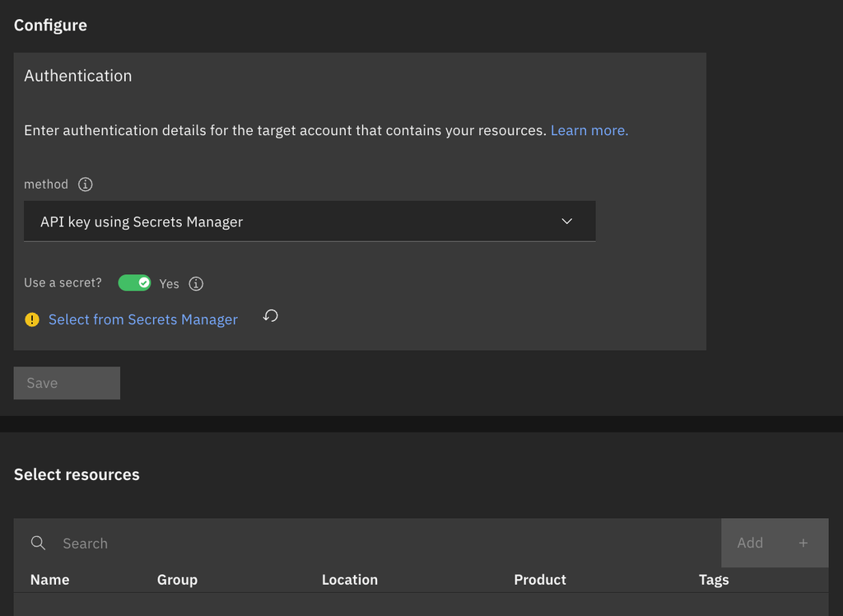Open the Learn more link
This screenshot has width=843, height=616.
coord(589,130)
